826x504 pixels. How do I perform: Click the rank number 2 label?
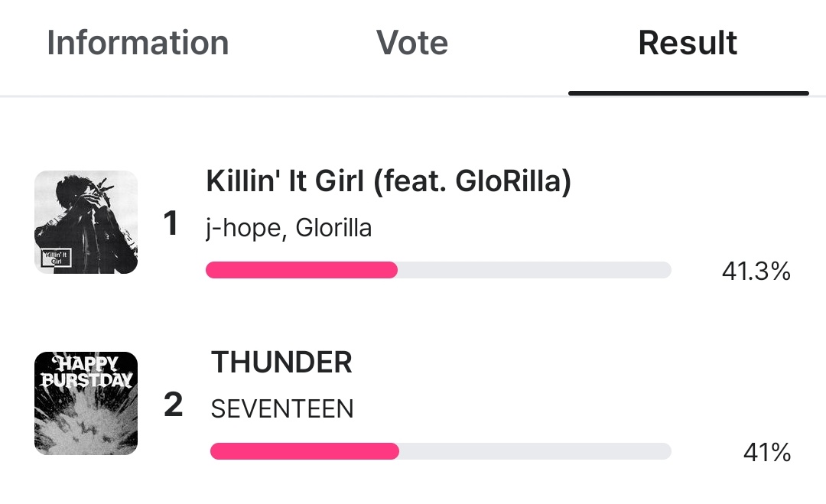tap(174, 405)
